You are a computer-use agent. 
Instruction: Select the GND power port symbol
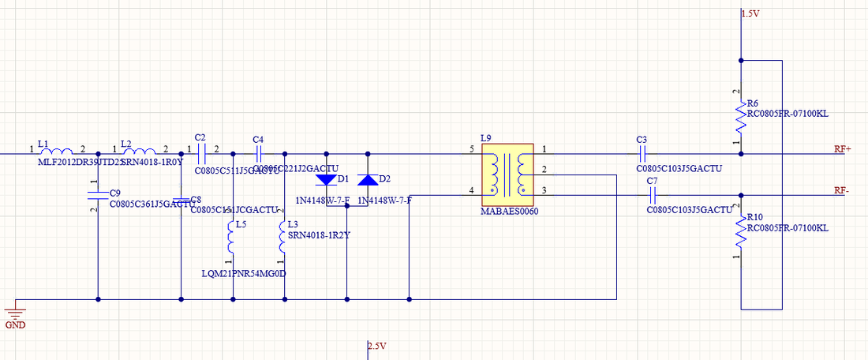point(16,313)
